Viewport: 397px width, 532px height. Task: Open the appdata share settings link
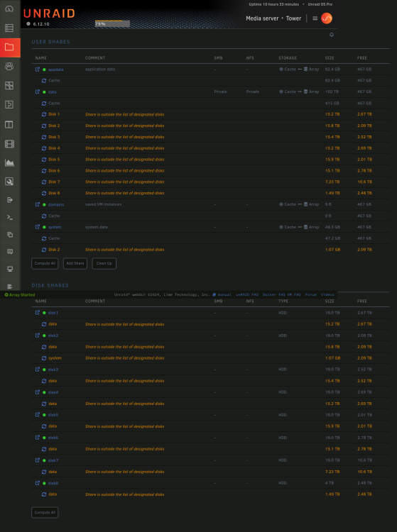tap(55, 70)
